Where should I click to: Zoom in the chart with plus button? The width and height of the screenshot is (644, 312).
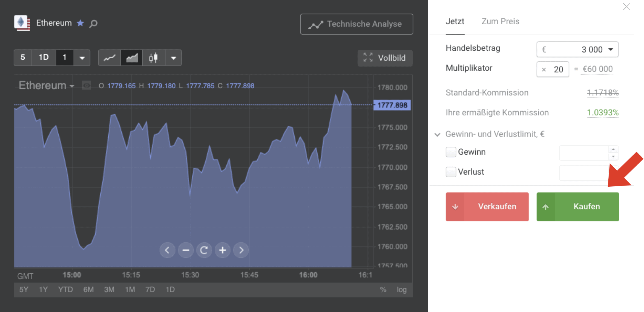pos(223,250)
